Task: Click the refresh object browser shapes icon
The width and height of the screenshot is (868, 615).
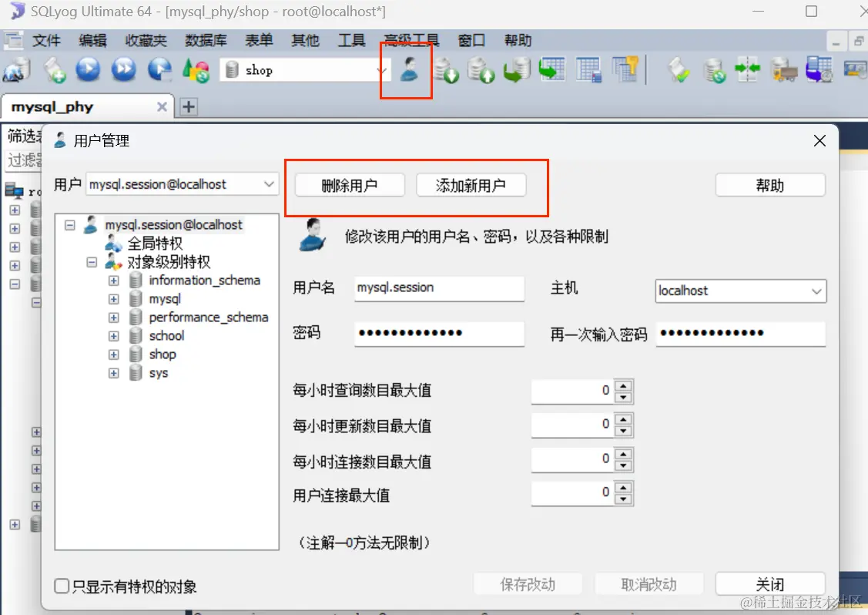Action: 196,70
